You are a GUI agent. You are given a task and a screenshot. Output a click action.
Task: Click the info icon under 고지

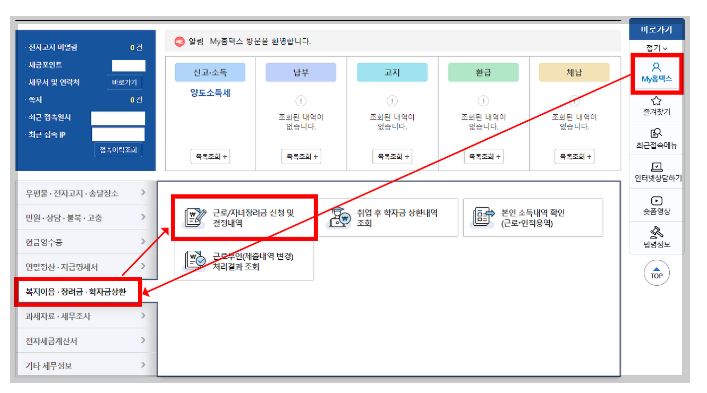tap(392, 101)
